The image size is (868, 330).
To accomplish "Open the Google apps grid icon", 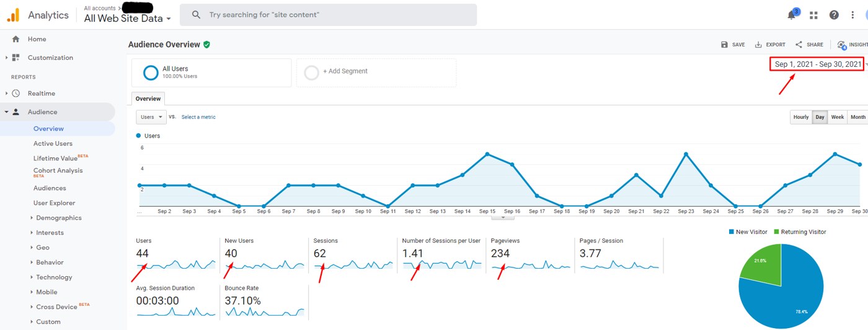I will [813, 15].
